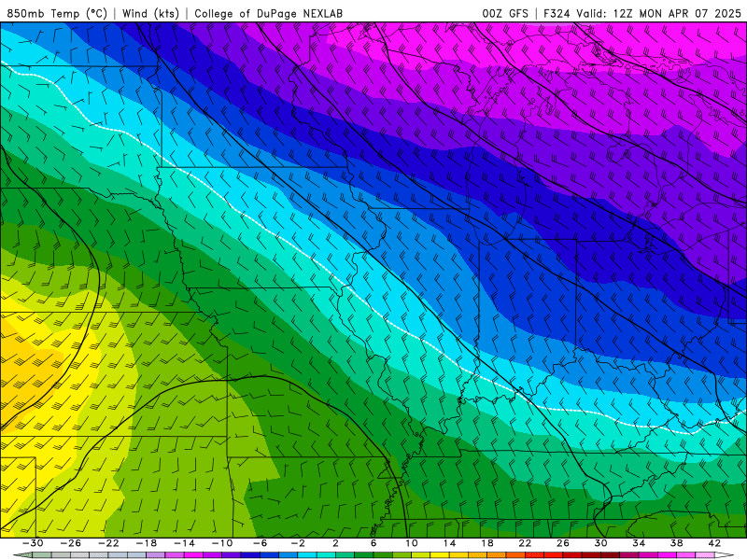Click the 22 colorbar label

(x=525, y=543)
